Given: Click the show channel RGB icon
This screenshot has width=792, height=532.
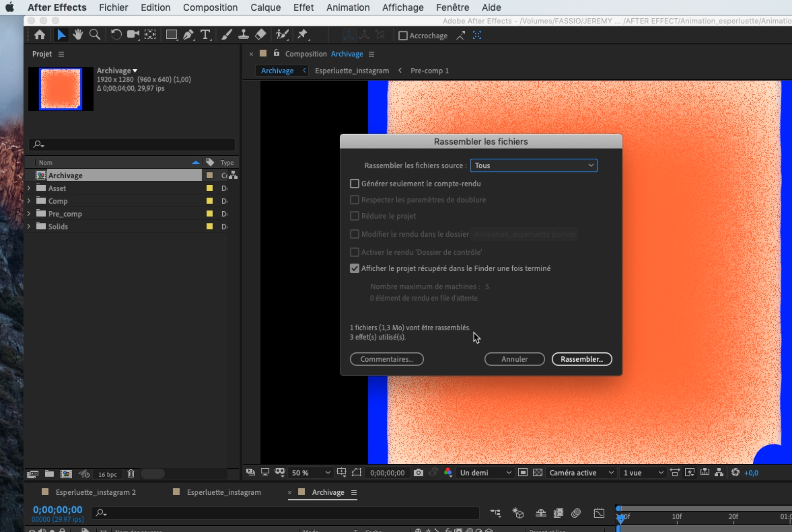Looking at the screenshot, I should point(448,473).
